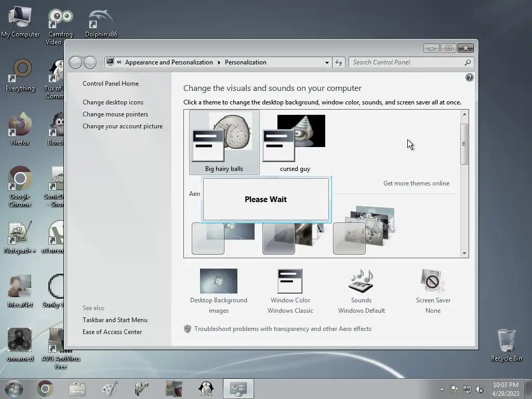This screenshot has width=532, height=399.
Task: Select the Big hairy balls theme
Action: tap(224, 142)
